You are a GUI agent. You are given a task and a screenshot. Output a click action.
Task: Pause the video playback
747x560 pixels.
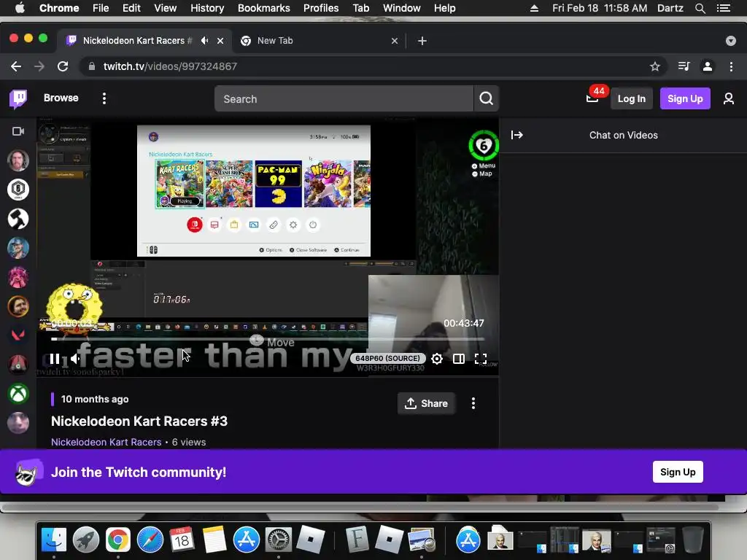click(x=55, y=359)
